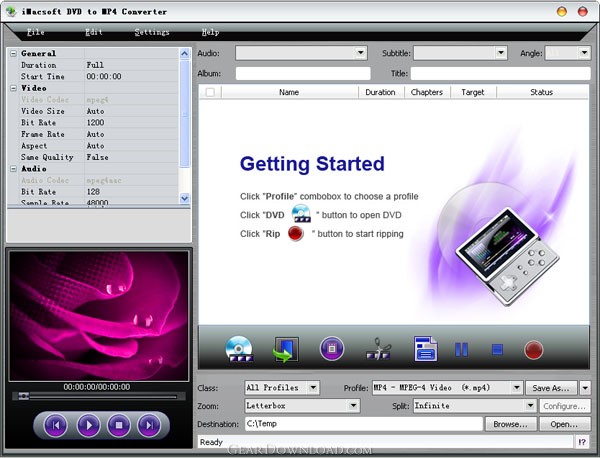Start ripping with the red Rip button

pyautogui.click(x=534, y=349)
